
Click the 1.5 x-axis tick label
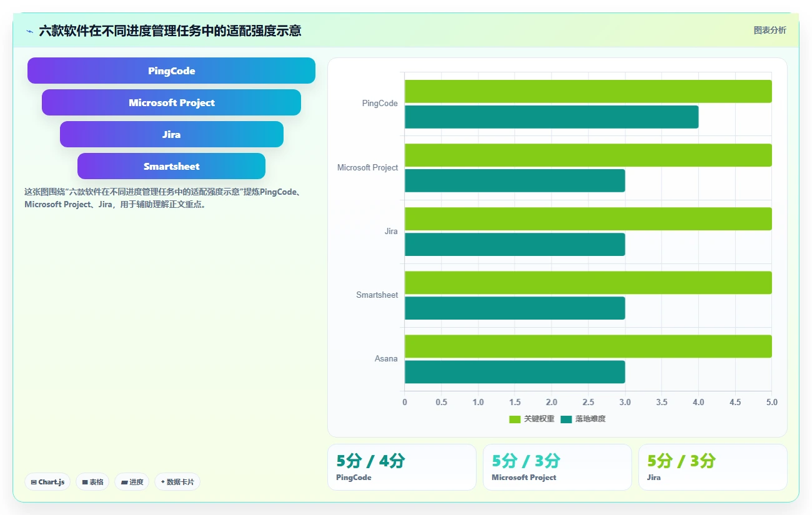(515, 402)
